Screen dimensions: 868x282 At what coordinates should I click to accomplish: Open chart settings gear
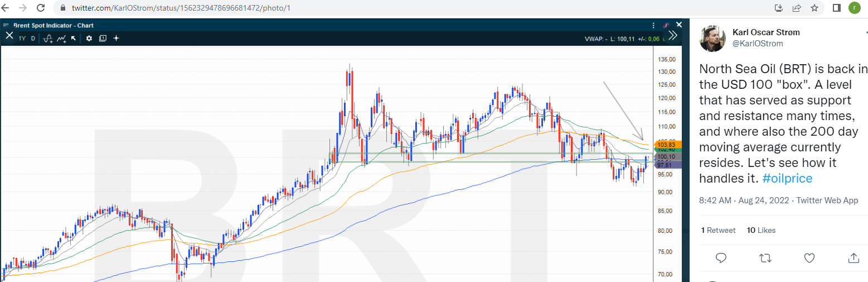tap(89, 39)
